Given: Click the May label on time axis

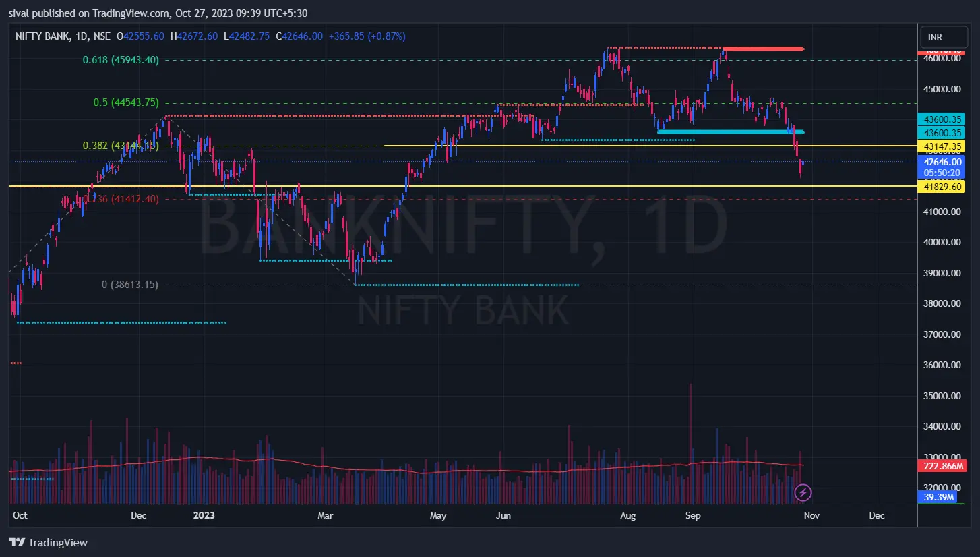Looking at the screenshot, I should [438, 515].
